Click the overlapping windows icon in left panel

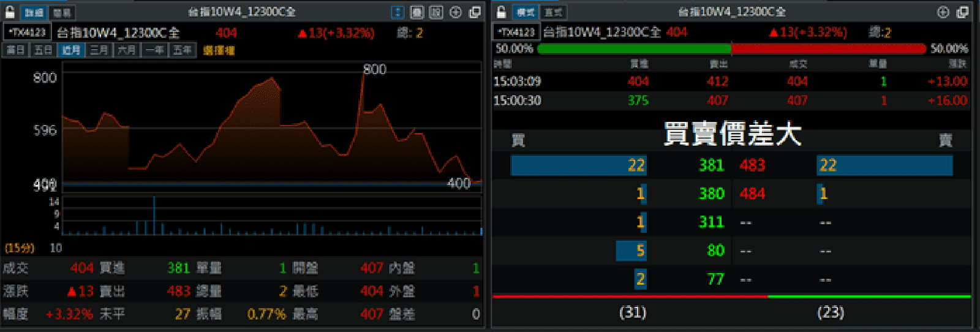click(475, 12)
